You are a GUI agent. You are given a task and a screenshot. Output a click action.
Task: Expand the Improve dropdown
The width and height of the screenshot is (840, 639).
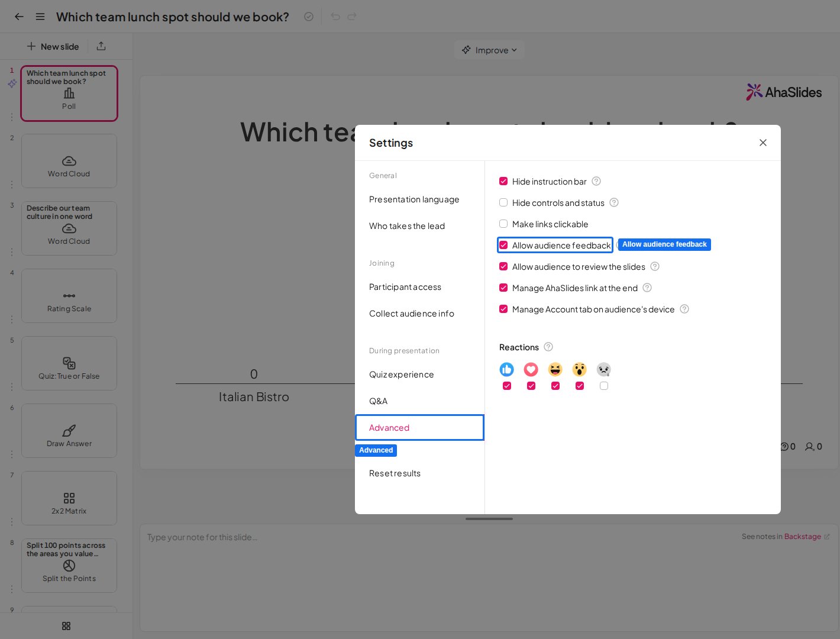click(x=489, y=50)
